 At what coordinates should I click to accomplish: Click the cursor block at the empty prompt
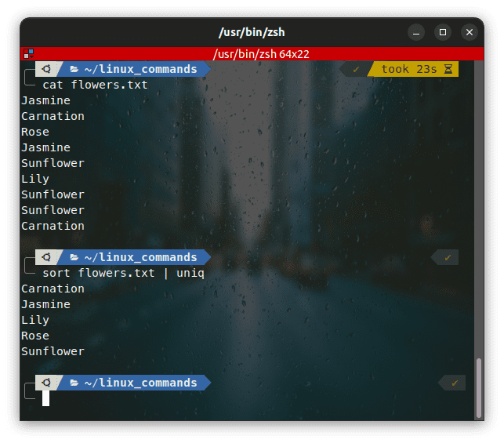(46, 398)
